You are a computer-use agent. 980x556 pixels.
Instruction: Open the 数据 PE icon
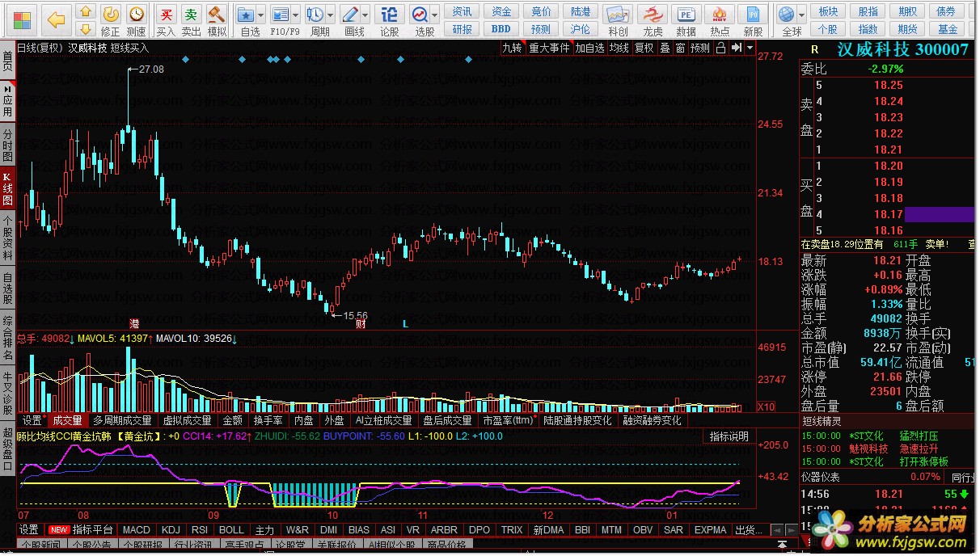tap(686, 14)
